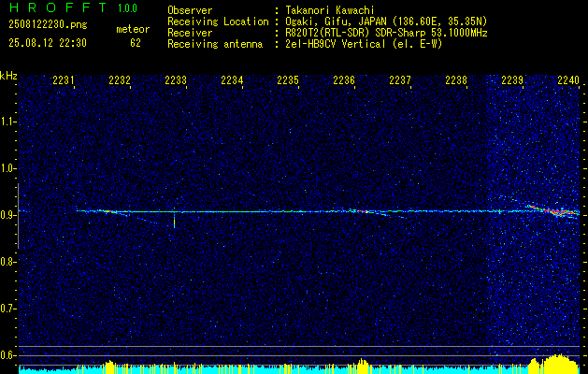Click the 2234 time axis marker

[x=232, y=79]
